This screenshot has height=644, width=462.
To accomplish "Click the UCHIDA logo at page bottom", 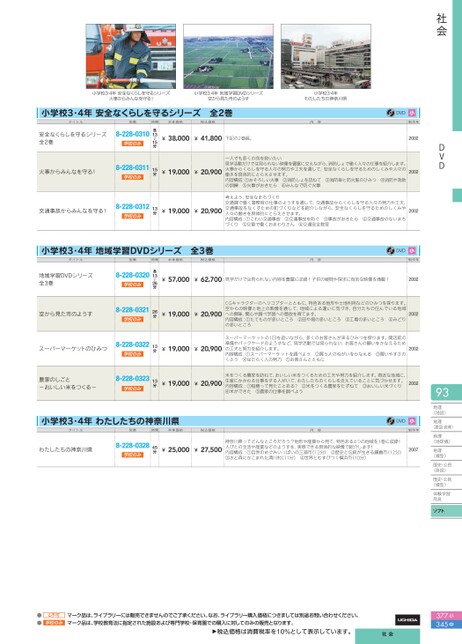I will click(407, 620).
